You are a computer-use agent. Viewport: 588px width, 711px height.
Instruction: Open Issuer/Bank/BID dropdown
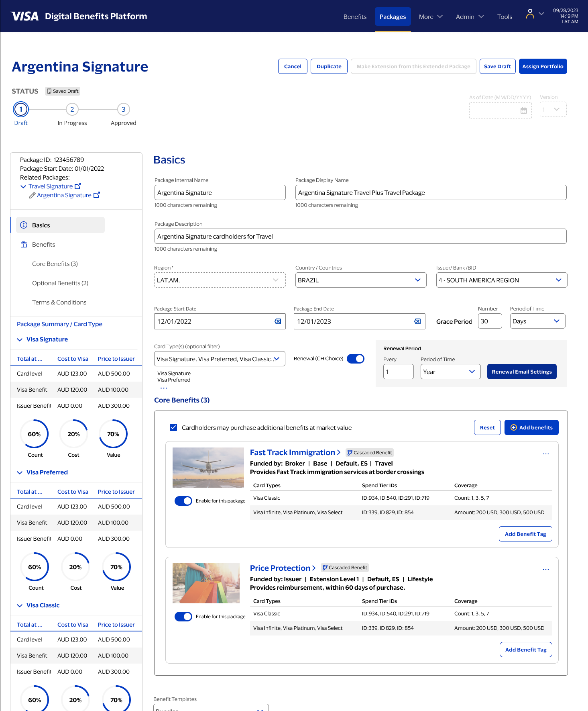[x=502, y=280]
